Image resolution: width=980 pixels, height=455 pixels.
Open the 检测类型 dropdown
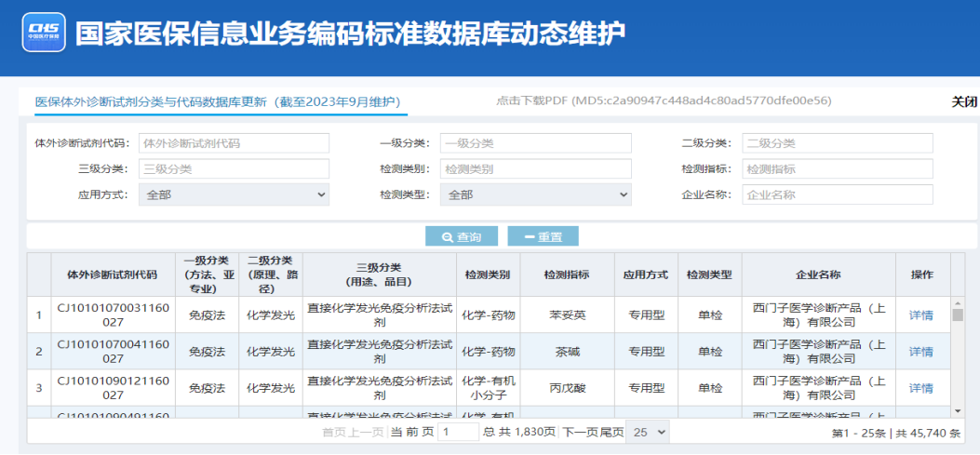[x=535, y=194]
